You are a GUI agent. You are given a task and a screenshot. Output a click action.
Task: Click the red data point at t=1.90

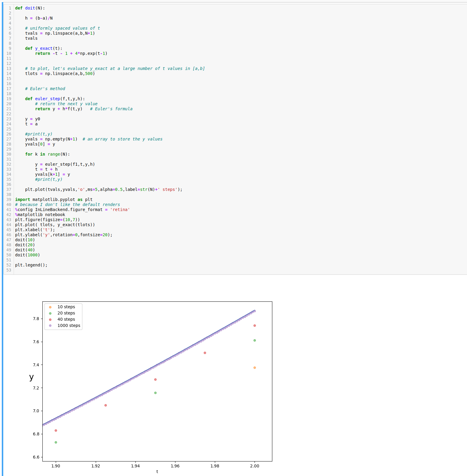coord(56,430)
